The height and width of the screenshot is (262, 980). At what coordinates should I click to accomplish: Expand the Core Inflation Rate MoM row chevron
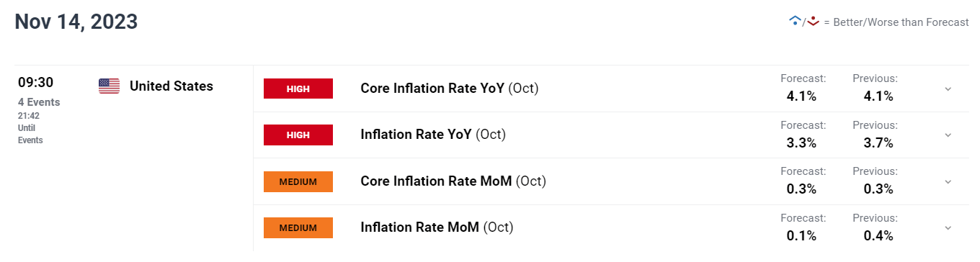pyautogui.click(x=948, y=181)
